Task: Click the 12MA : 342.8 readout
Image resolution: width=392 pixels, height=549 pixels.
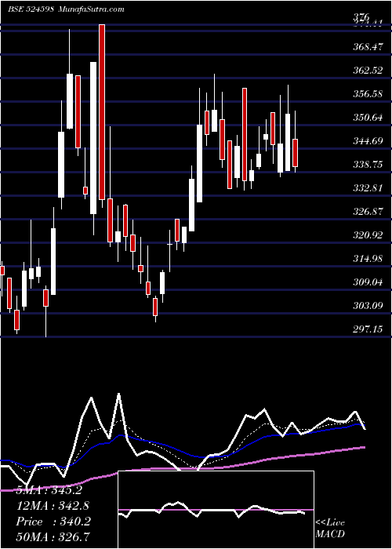Action: [x=53, y=506]
